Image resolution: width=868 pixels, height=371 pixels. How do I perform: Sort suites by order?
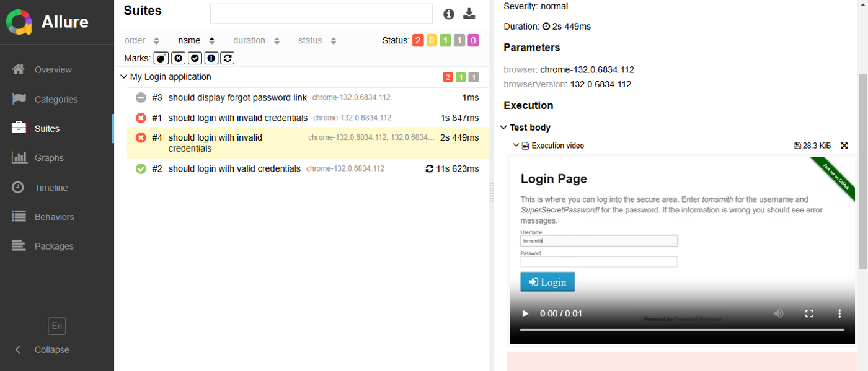(142, 41)
